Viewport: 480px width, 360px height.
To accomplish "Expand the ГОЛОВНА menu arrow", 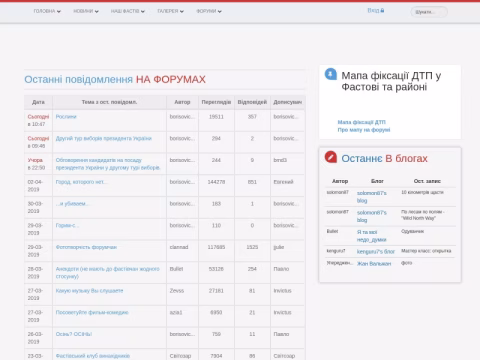I will [x=59, y=11].
